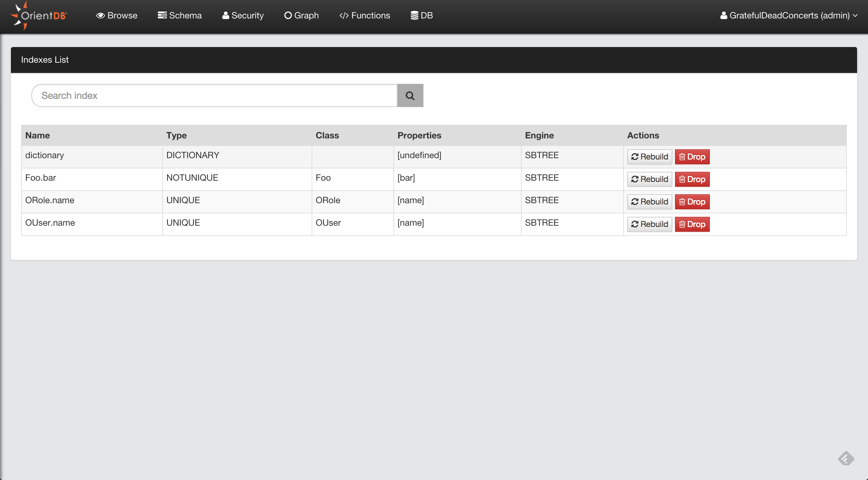Screen dimensions: 868x480
Task: Rebuild the dictionary index
Action: click(649, 157)
